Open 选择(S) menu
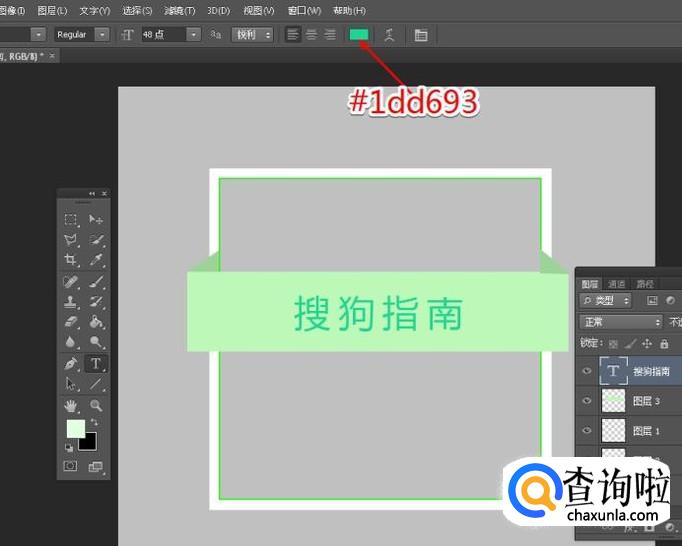This screenshot has height=546, width=682. (137, 10)
